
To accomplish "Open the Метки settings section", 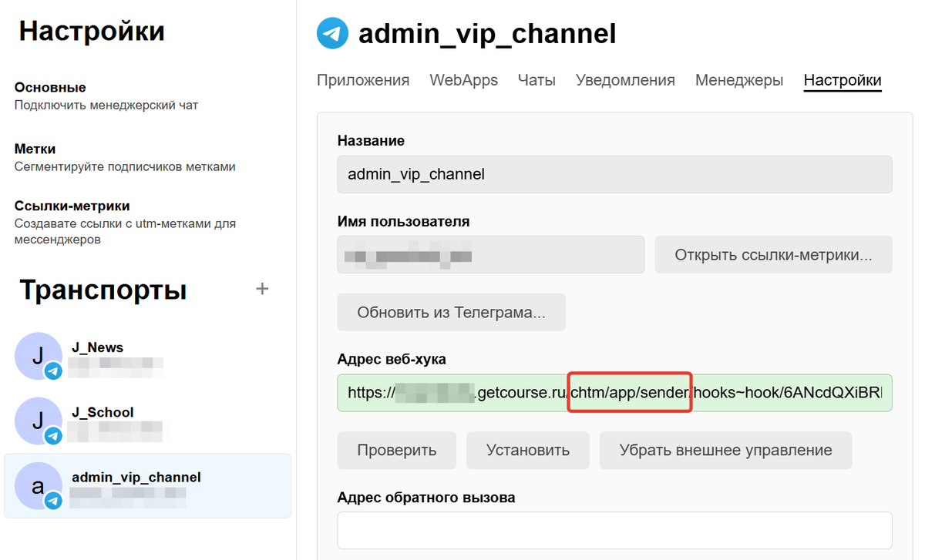I will (35, 149).
